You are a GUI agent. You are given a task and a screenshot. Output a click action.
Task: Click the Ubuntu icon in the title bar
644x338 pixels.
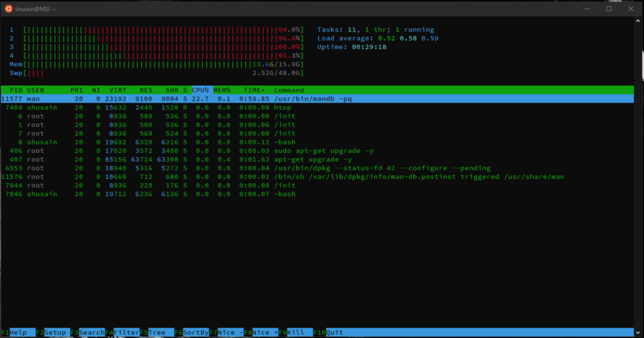click(x=8, y=8)
